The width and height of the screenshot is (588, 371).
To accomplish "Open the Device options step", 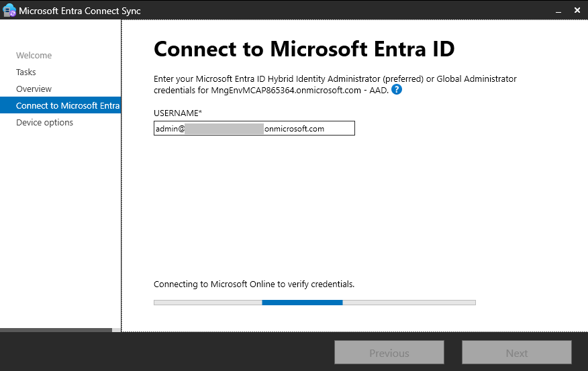I will 44,123.
